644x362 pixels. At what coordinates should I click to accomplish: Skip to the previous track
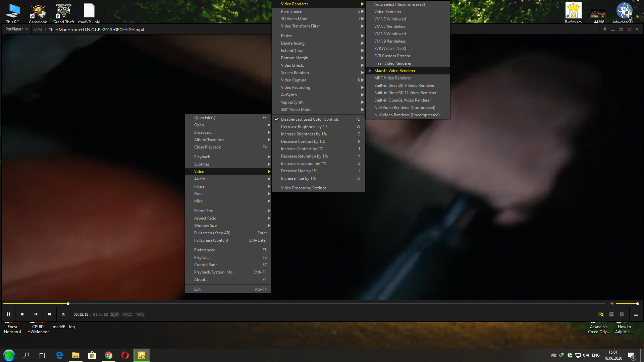coord(36,314)
